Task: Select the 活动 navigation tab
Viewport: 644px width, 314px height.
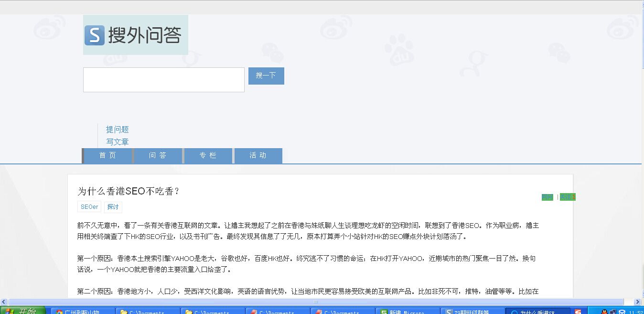Action: click(x=258, y=156)
